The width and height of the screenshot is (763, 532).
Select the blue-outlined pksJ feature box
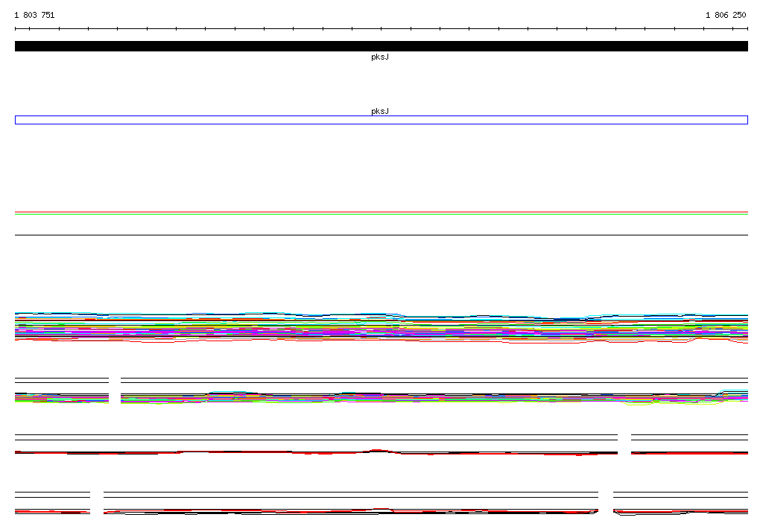click(x=381, y=120)
